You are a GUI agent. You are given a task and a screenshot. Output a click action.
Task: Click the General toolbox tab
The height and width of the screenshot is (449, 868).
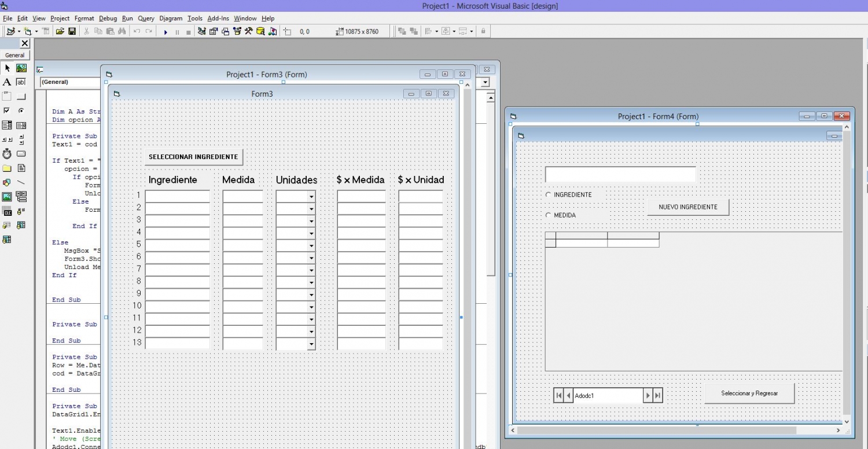15,56
